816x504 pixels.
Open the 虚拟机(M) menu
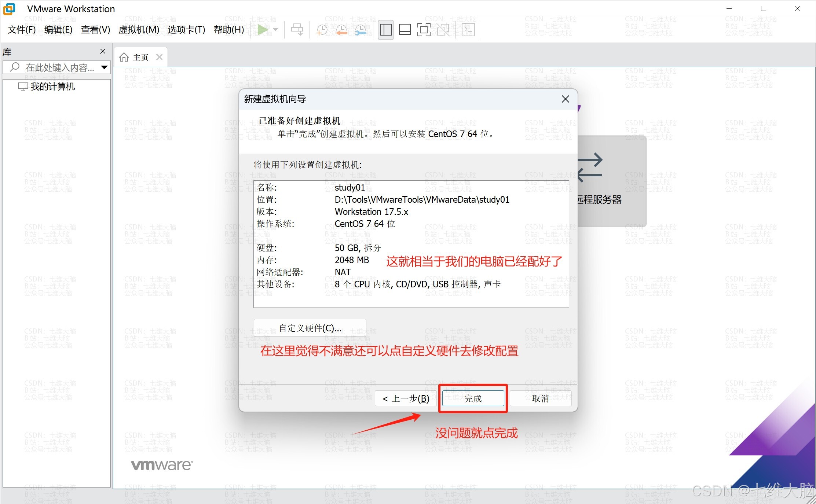[139, 30]
